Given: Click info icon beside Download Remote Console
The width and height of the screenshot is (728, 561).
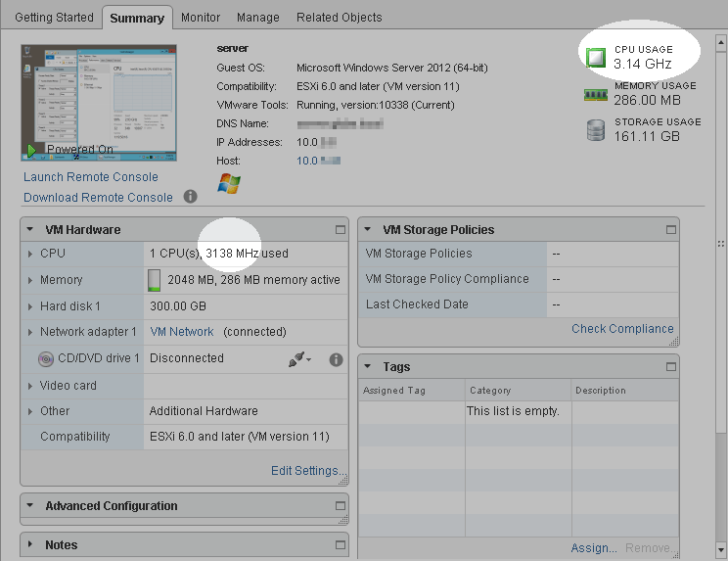Looking at the screenshot, I should point(191,197).
